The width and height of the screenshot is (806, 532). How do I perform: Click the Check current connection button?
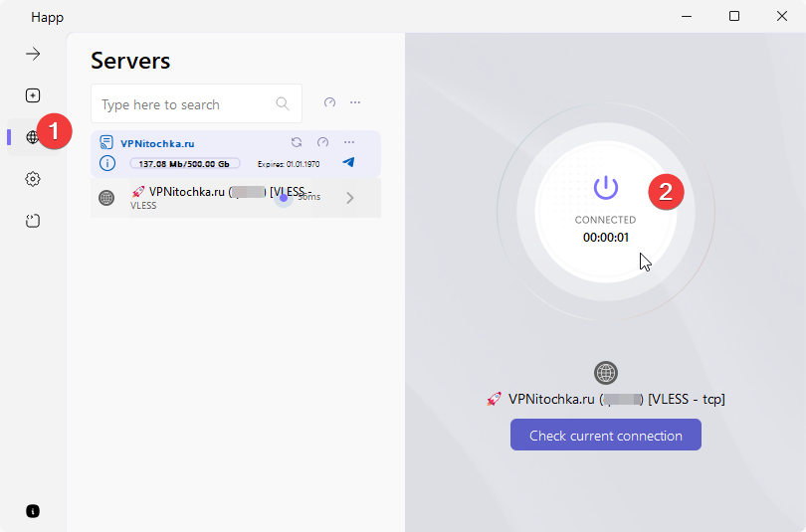(x=605, y=436)
